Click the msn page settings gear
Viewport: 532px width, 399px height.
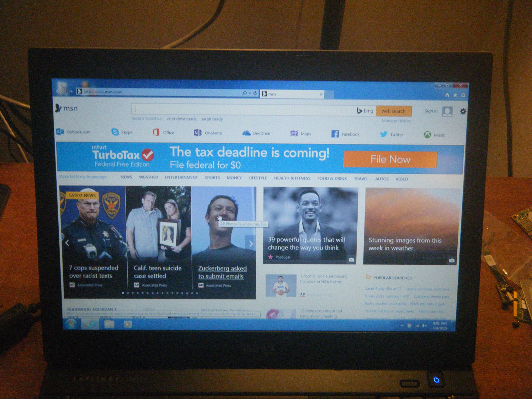coord(463,111)
